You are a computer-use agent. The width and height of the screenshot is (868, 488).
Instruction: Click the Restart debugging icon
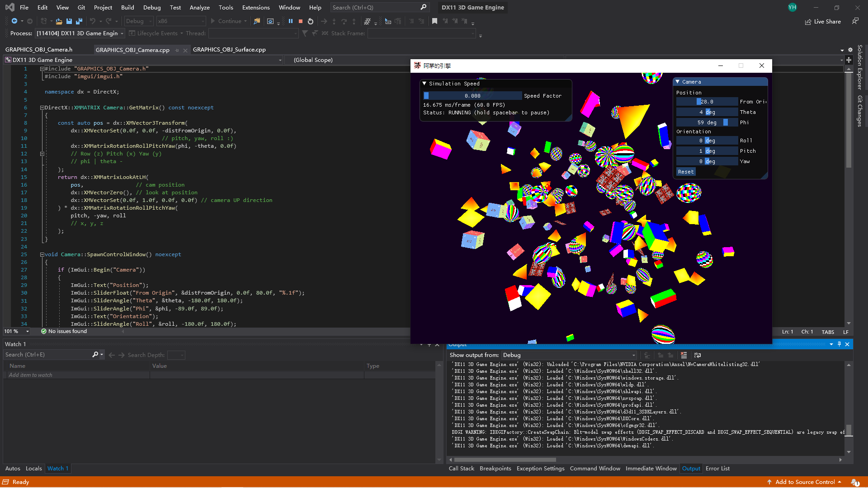311,21
